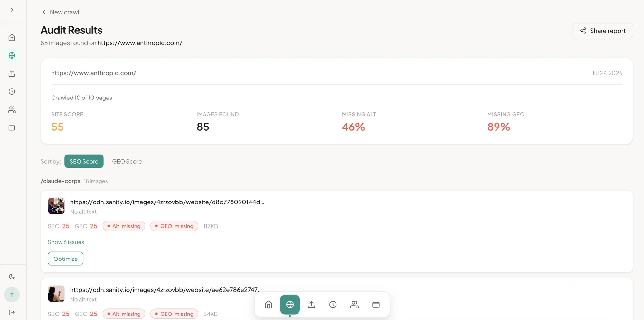Click the Images Found value 85

(x=203, y=127)
